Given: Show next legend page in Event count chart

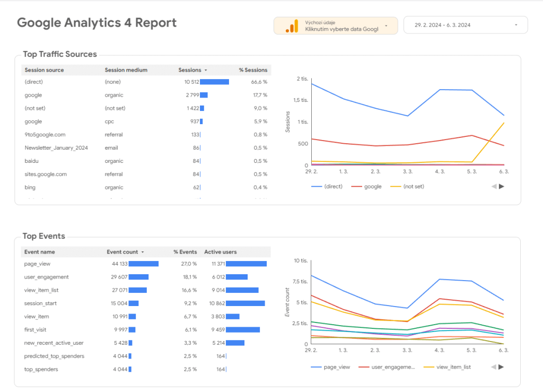Looking at the screenshot, I should (502, 367).
